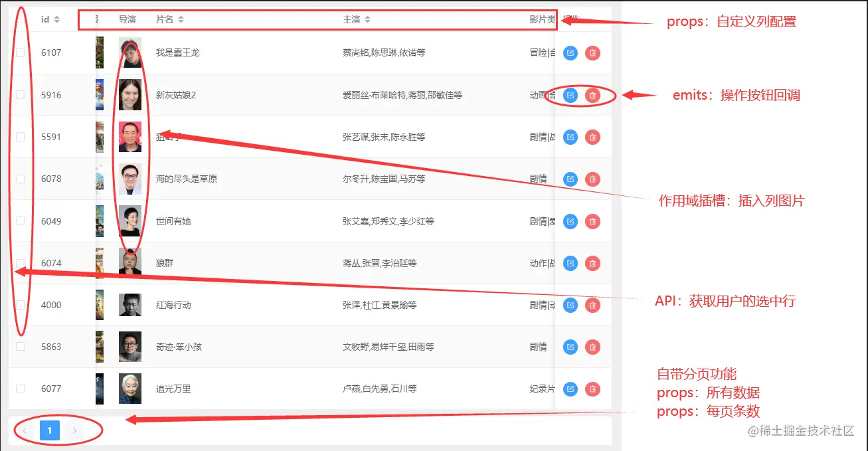
Task: Click the previous page arrow
Action: click(x=25, y=430)
